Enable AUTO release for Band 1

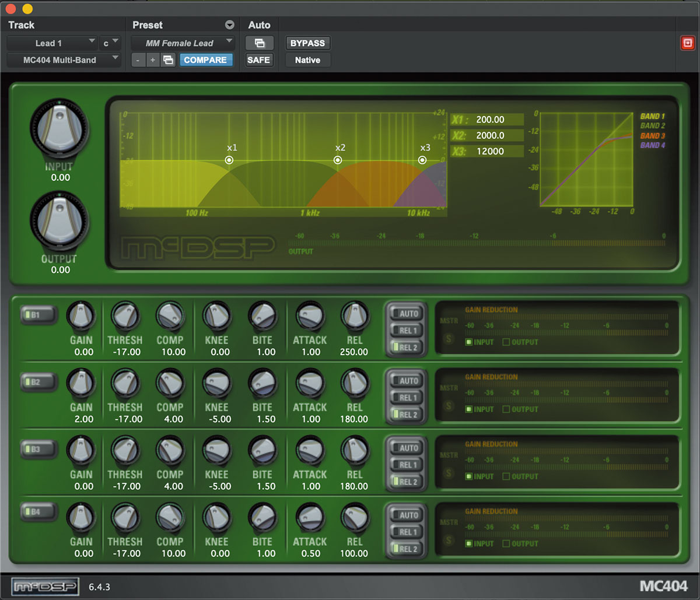click(x=405, y=314)
